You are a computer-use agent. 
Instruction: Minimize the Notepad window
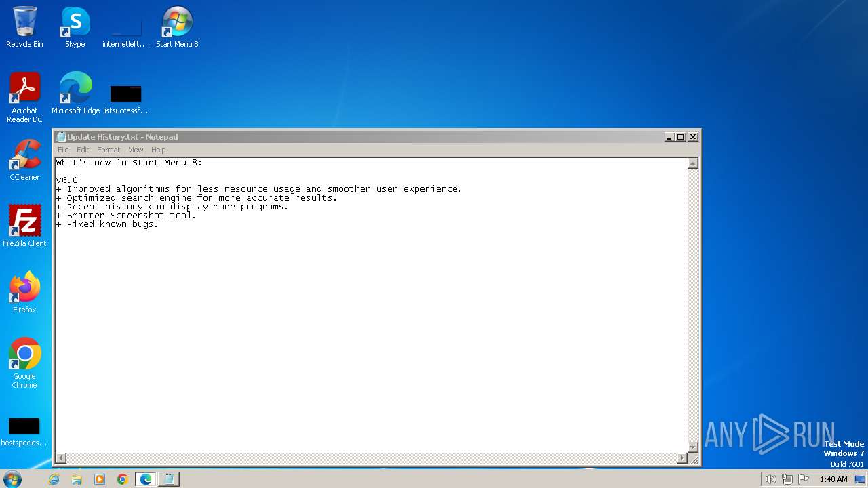pos(669,137)
